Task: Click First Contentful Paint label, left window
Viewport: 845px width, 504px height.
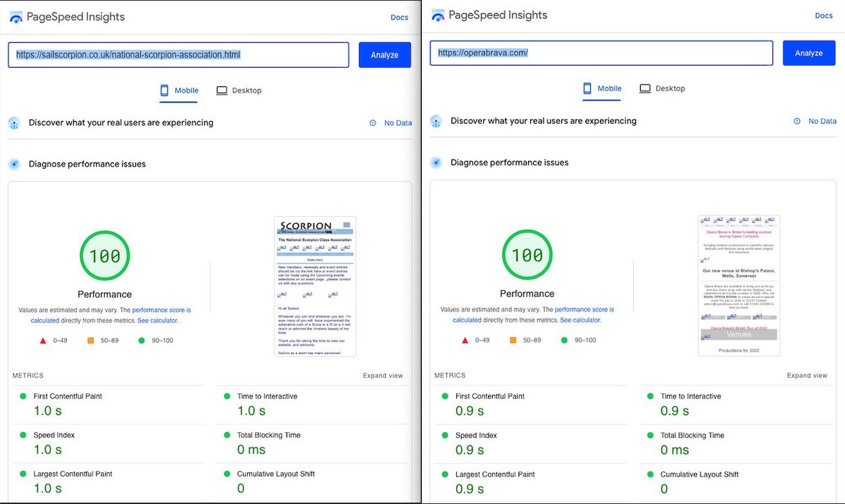Action: coord(68,396)
